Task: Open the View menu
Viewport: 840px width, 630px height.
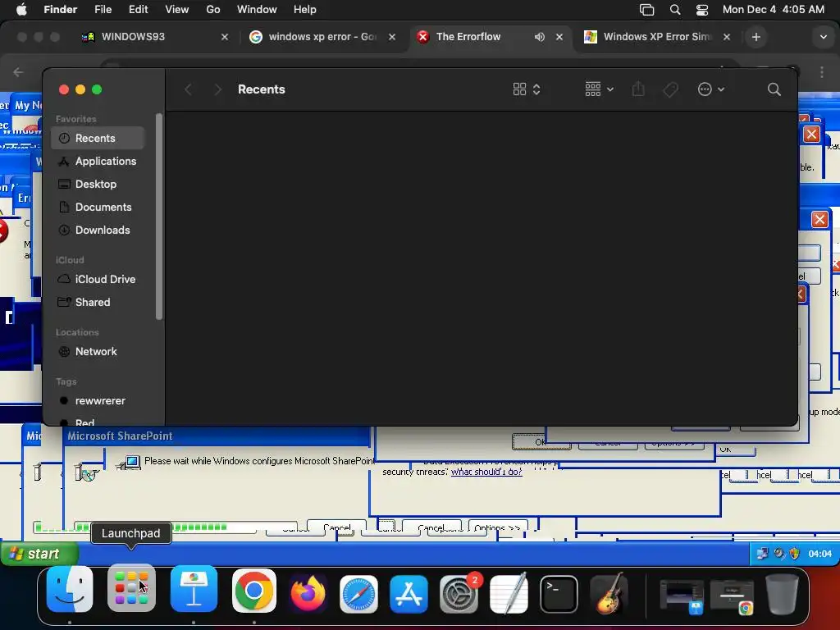Action: (x=177, y=10)
